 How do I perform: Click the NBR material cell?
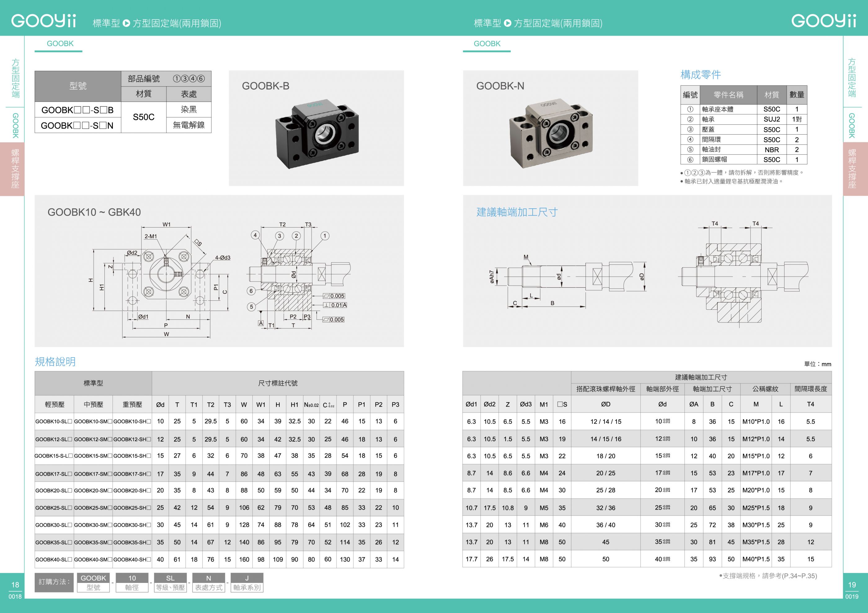[772, 149]
